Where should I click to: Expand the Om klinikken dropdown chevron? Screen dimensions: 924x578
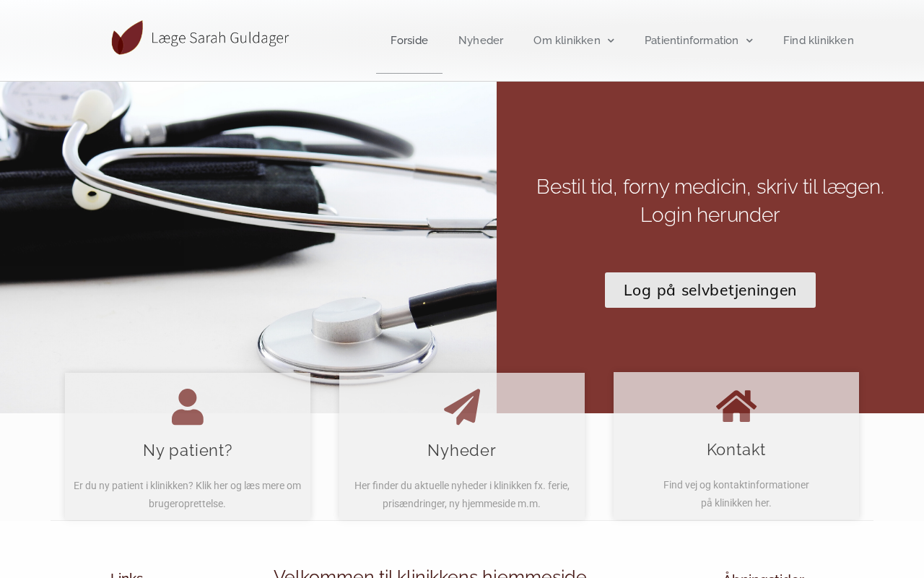coord(611,40)
